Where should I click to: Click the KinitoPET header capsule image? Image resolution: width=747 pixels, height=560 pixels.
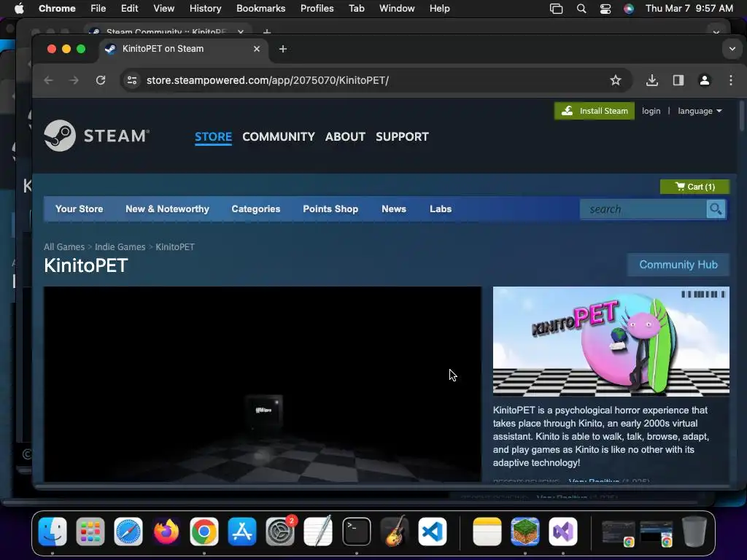click(x=611, y=341)
